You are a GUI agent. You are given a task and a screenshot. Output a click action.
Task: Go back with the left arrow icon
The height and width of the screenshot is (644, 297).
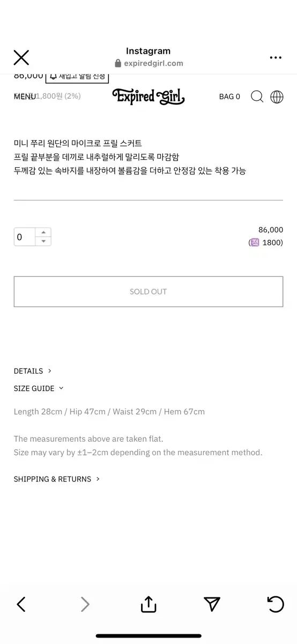pyautogui.click(x=21, y=604)
